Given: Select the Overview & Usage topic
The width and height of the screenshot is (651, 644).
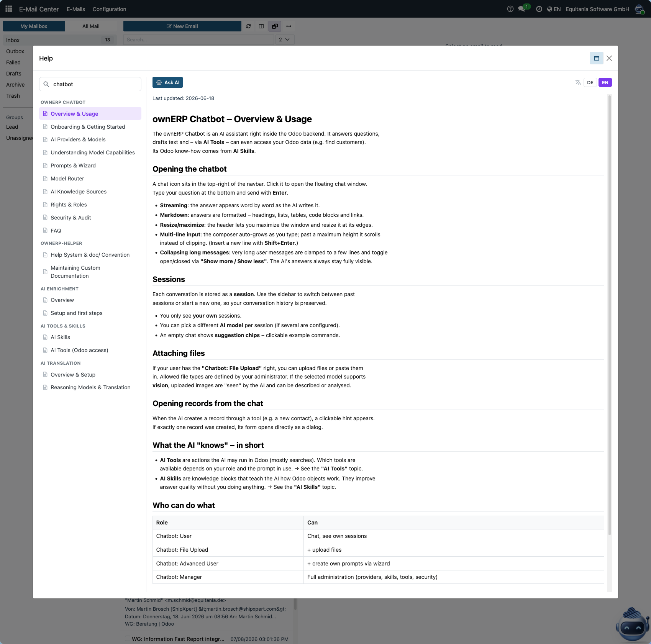Looking at the screenshot, I should (90, 113).
